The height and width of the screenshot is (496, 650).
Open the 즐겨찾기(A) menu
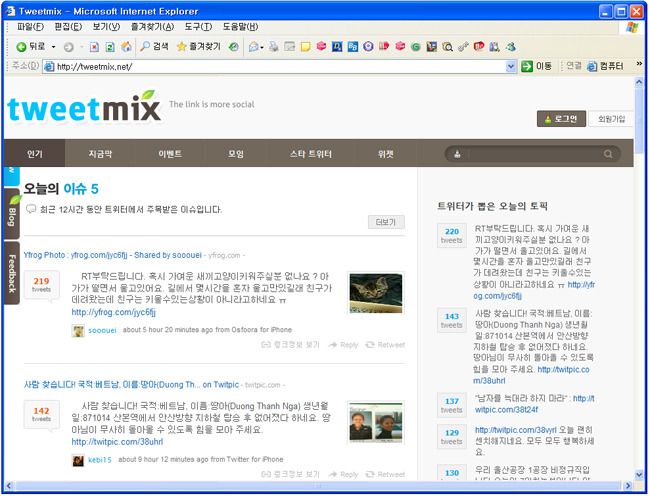click(x=152, y=27)
